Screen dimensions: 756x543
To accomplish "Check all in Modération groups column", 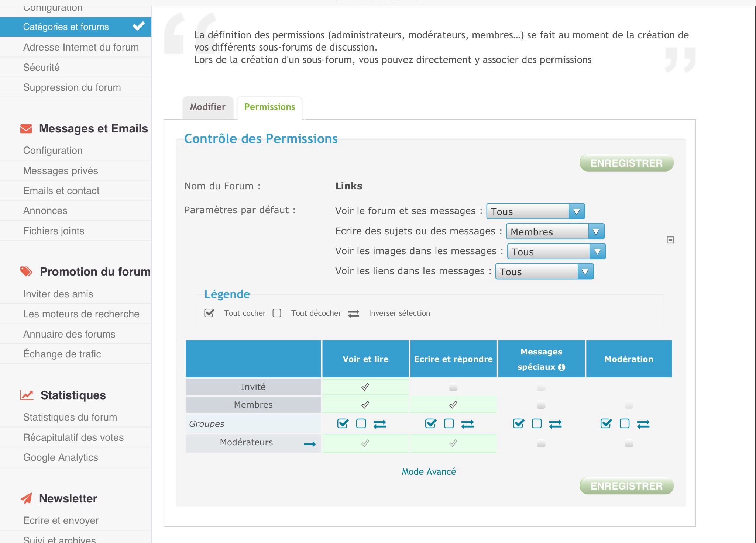I will 606,423.
